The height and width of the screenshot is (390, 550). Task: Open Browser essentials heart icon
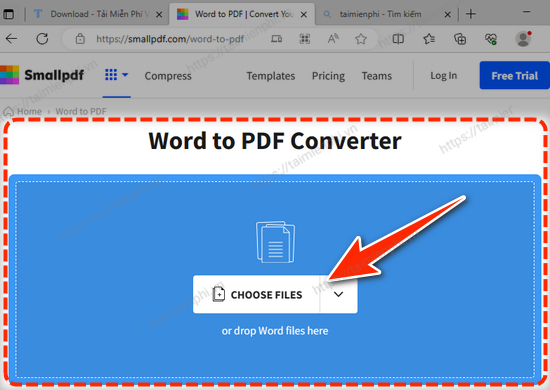491,39
